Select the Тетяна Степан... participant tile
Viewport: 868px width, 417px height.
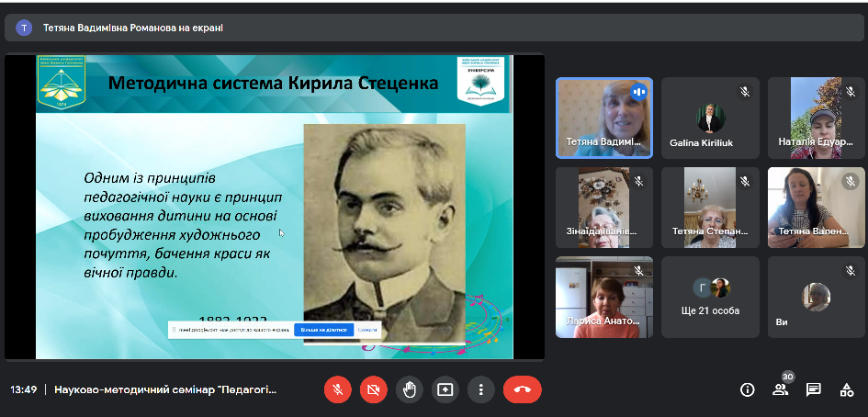710,207
